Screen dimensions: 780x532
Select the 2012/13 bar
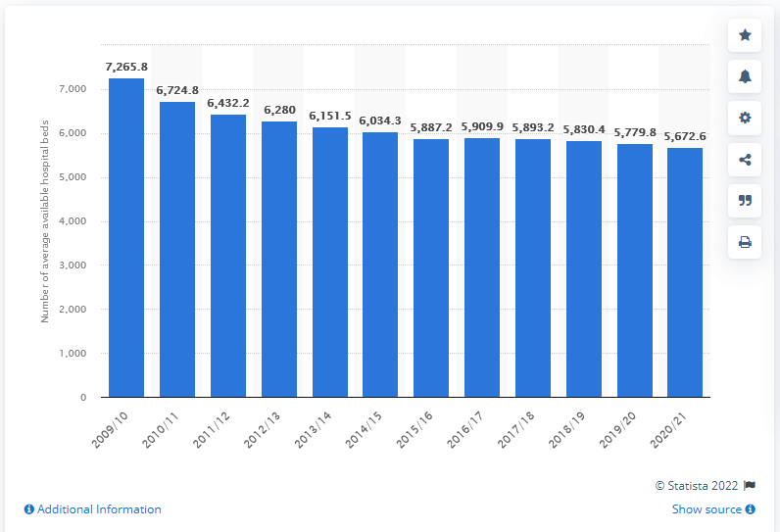279,260
